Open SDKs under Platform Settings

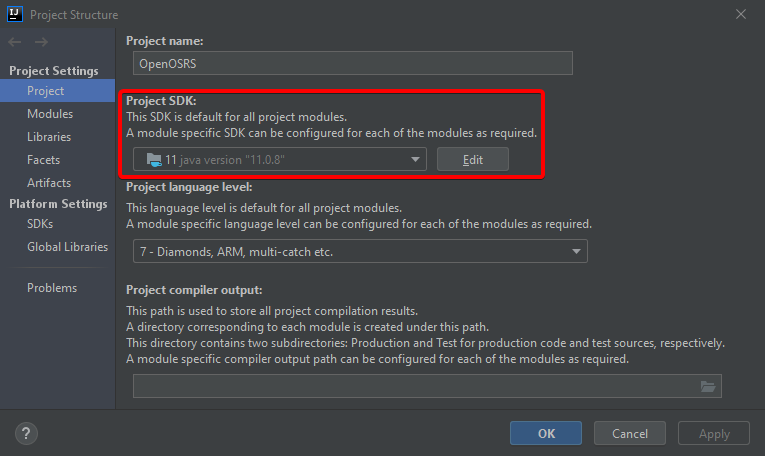click(x=40, y=224)
